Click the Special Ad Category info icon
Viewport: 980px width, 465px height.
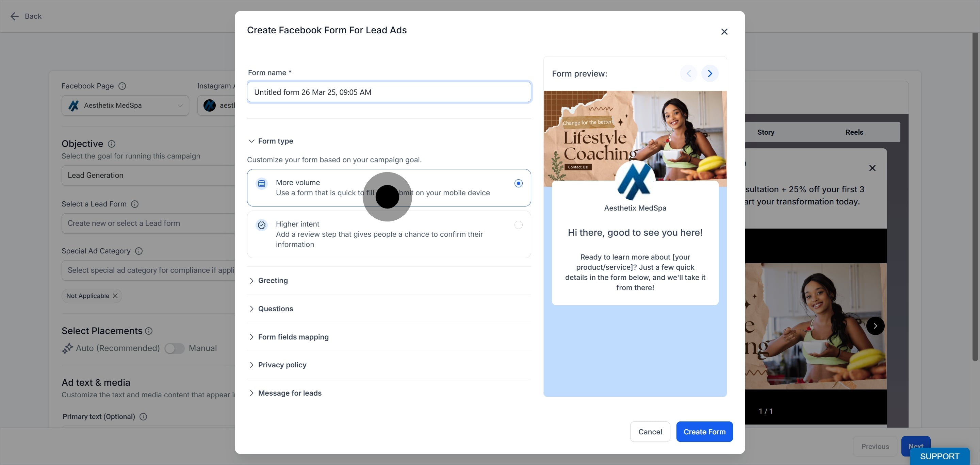pos(139,251)
